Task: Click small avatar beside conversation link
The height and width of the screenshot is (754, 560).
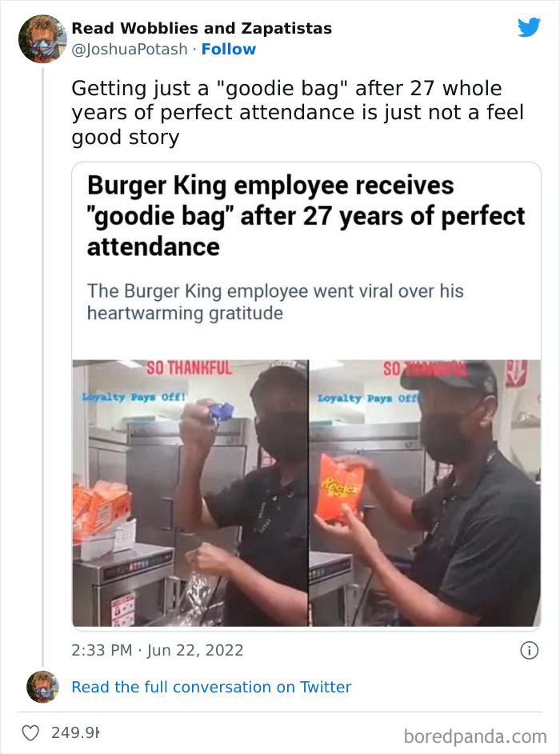Action: point(42,687)
